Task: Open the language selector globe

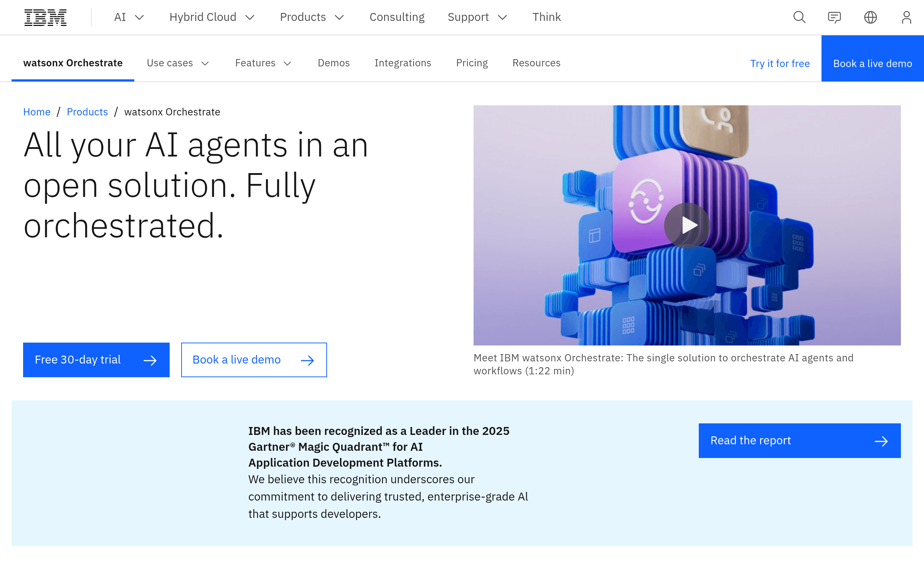Action: tap(871, 17)
